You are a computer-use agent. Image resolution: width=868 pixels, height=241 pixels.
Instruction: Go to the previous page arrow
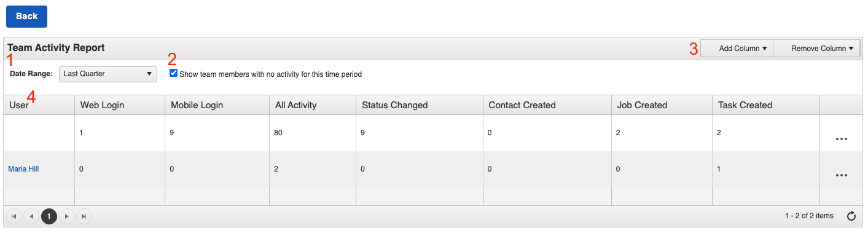click(31, 216)
